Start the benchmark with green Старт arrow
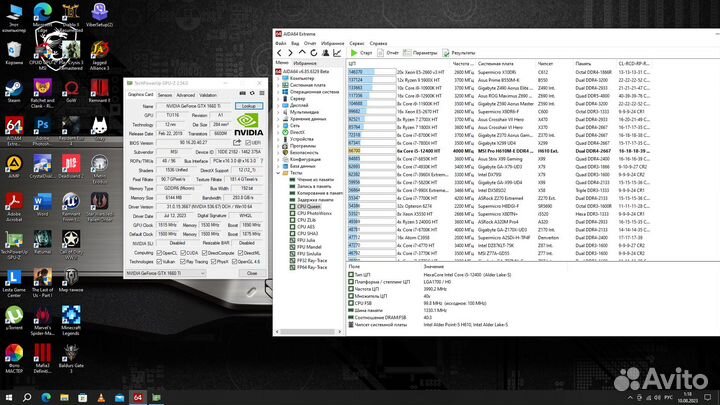Image resolution: width=720 pixels, height=405 pixels. tap(361, 53)
